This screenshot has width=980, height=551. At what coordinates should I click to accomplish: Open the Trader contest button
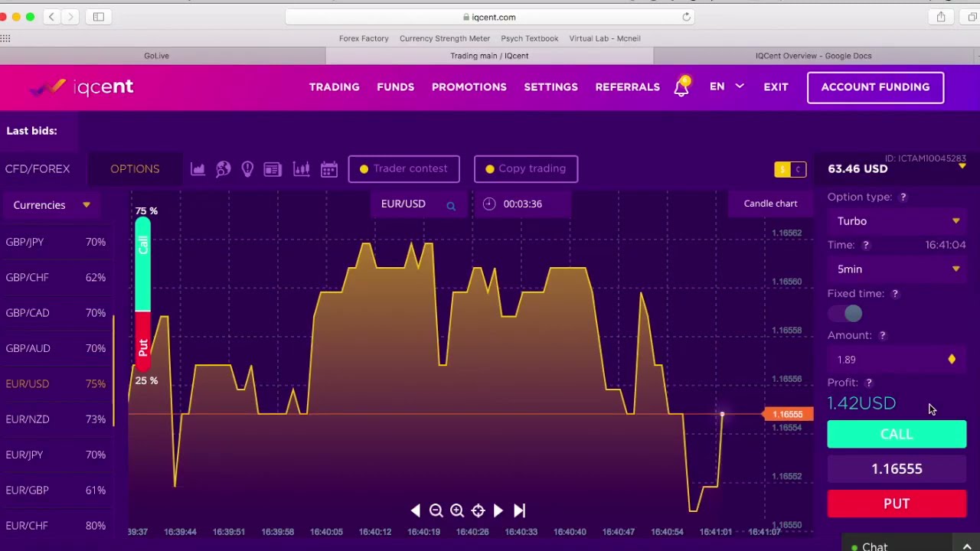[x=404, y=168]
